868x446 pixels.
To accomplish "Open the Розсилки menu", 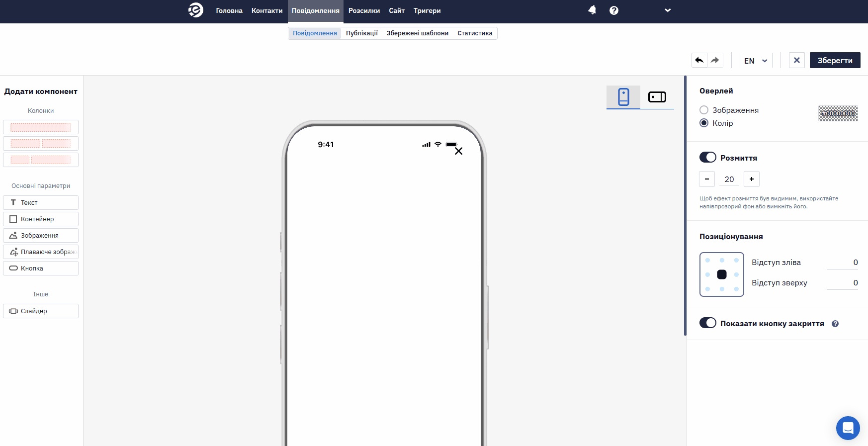I will [364, 10].
